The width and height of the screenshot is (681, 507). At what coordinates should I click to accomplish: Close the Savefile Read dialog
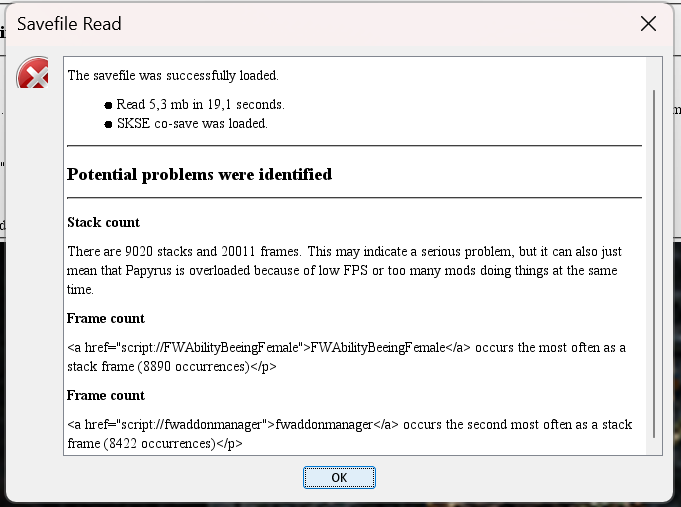648,24
